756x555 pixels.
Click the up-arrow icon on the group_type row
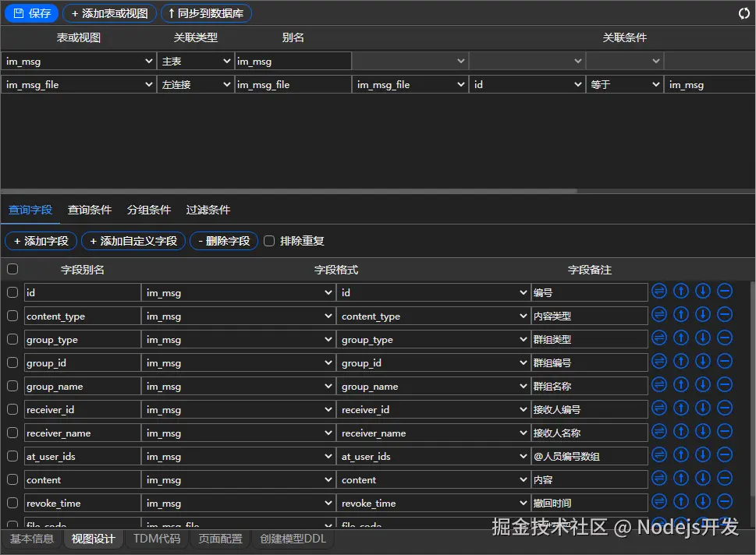(680, 338)
